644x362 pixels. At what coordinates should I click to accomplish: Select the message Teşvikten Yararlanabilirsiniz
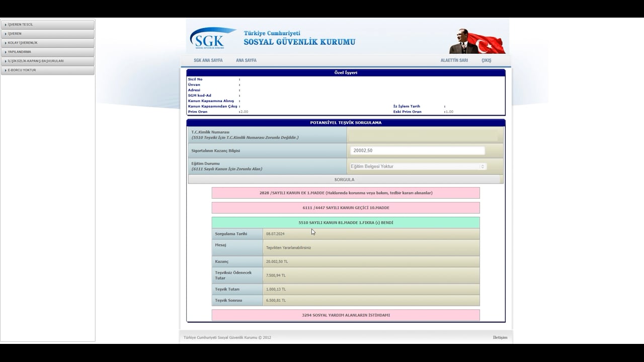click(x=288, y=247)
